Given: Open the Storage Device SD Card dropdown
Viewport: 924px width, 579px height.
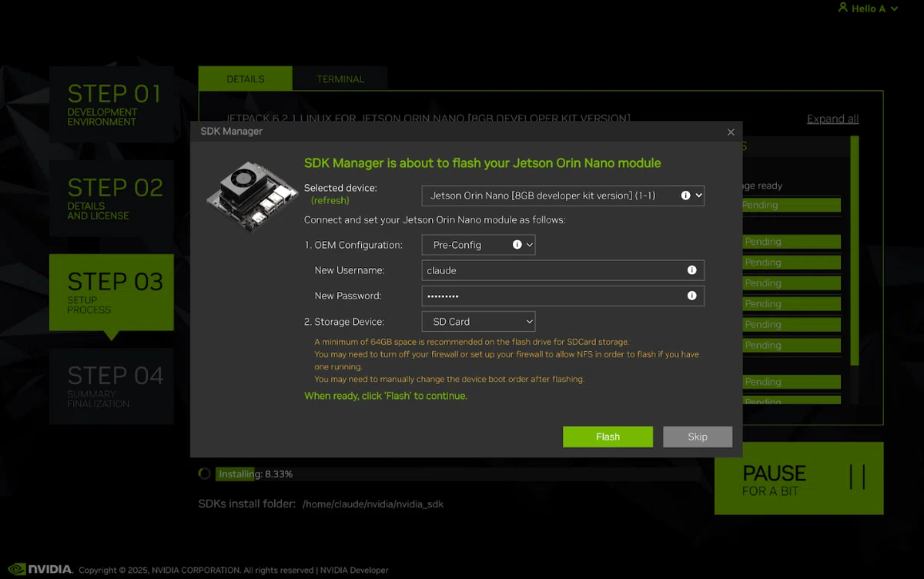Looking at the screenshot, I should 478,321.
